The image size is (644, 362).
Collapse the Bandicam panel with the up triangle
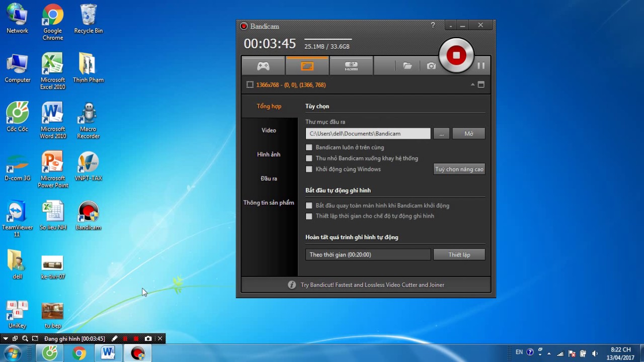pos(472,84)
